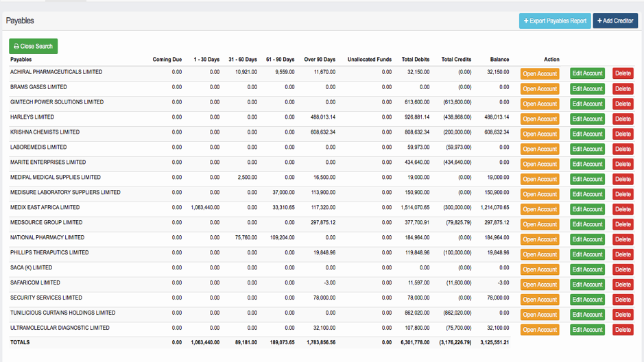Edit Account for Medix East Africa
The height and width of the screenshot is (362, 644).
[587, 209]
